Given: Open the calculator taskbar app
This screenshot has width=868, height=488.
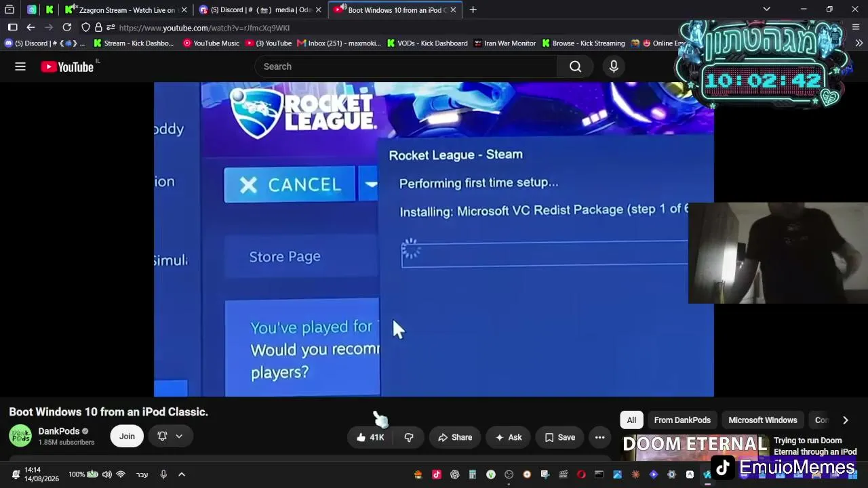Looking at the screenshot, I should click(x=473, y=474).
